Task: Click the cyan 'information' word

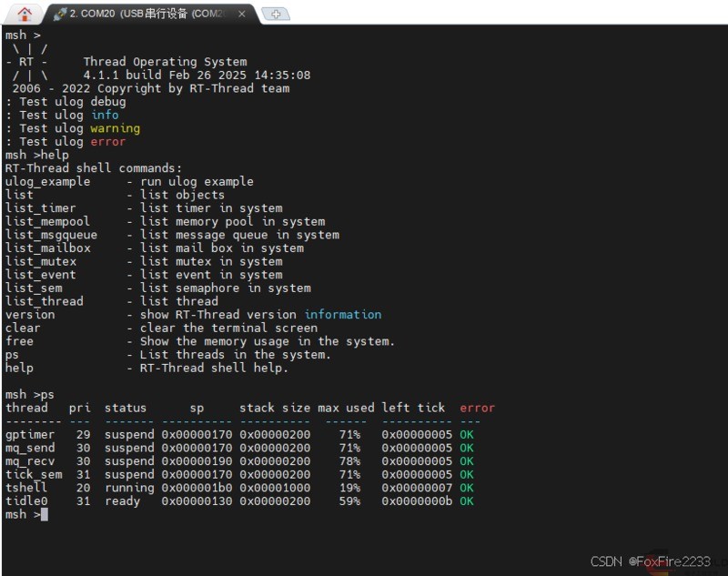Action: (343, 315)
